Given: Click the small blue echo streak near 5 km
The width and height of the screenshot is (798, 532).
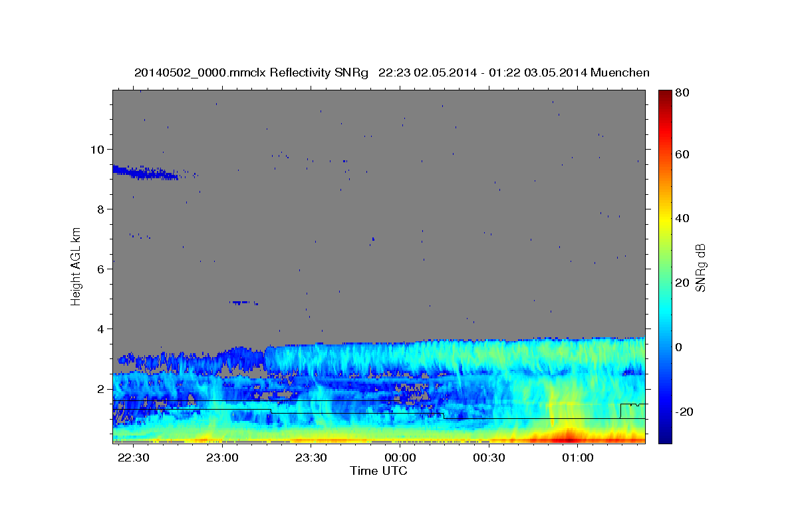Looking at the screenshot, I should 244,303.
